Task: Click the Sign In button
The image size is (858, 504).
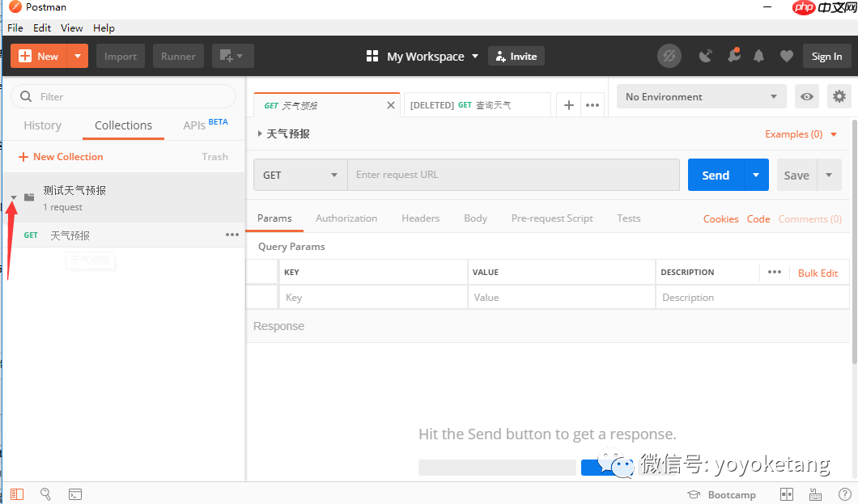Action: pyautogui.click(x=826, y=57)
